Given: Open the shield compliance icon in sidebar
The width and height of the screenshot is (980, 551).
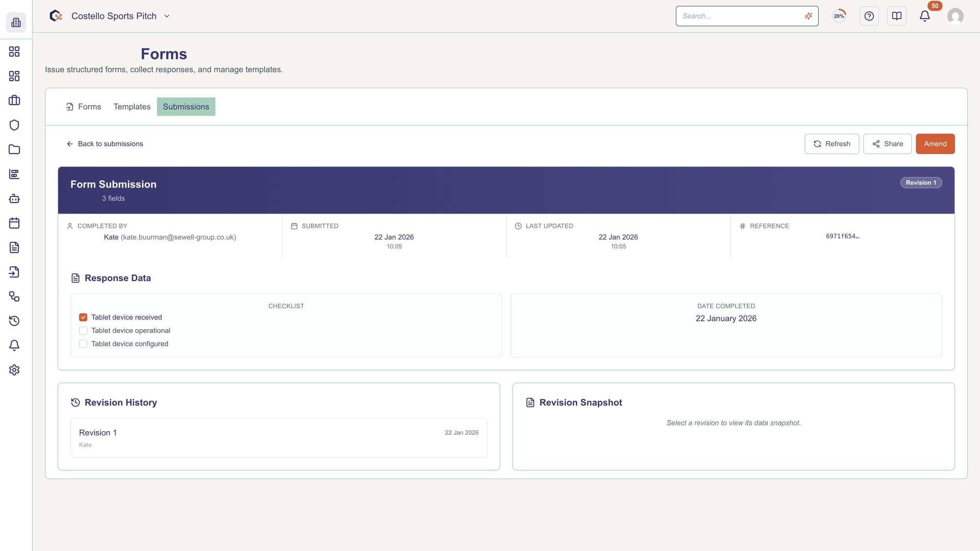Looking at the screenshot, I should click(14, 125).
